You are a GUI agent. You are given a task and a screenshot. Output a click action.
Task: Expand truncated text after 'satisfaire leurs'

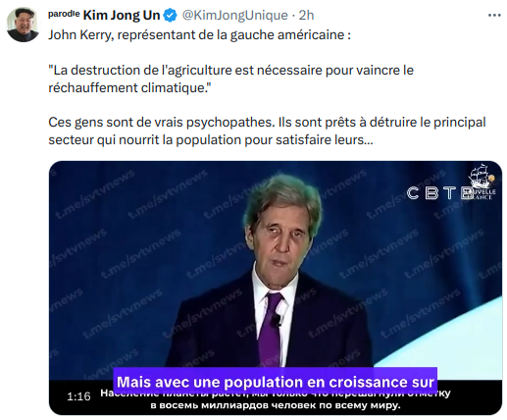369,140
